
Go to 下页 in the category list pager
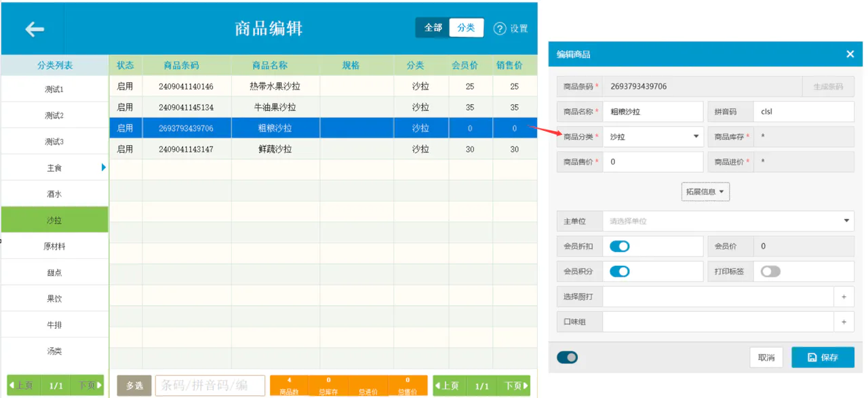coord(87,386)
